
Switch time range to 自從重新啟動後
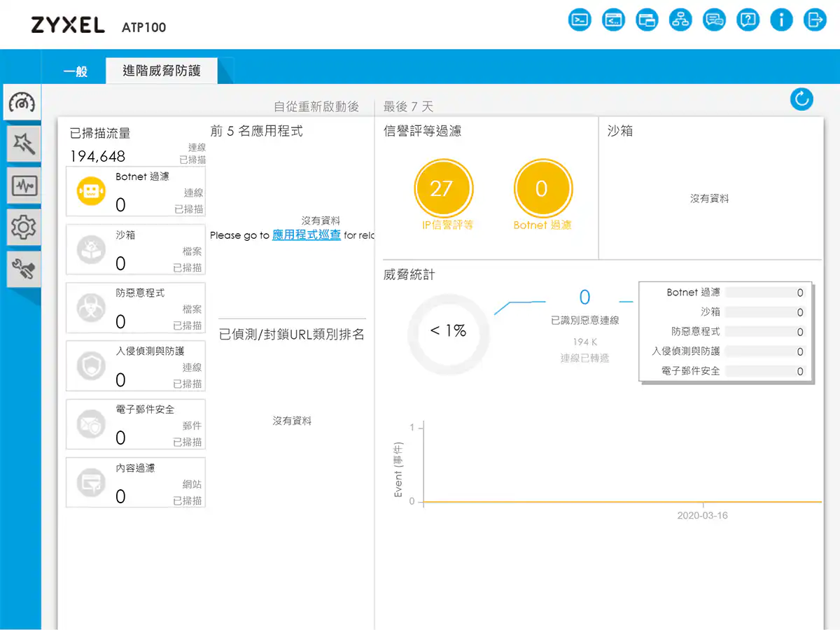point(316,106)
